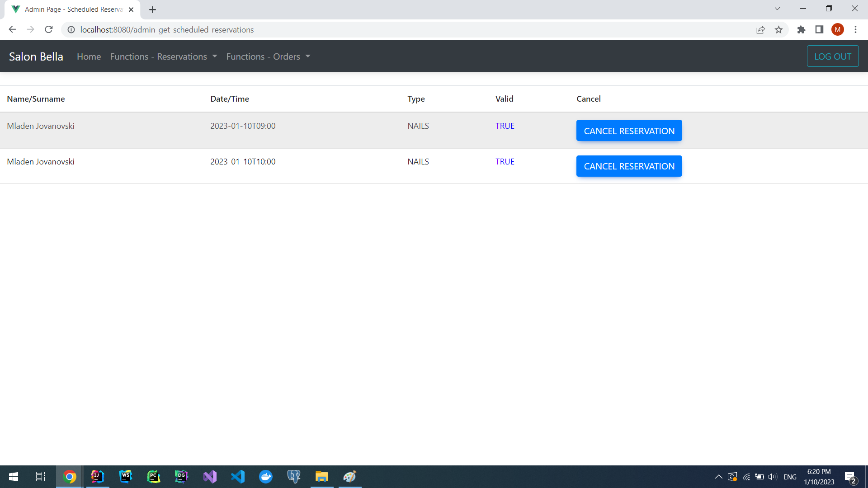Reload the current page
Image resolution: width=868 pixels, height=488 pixels.
(x=49, y=30)
